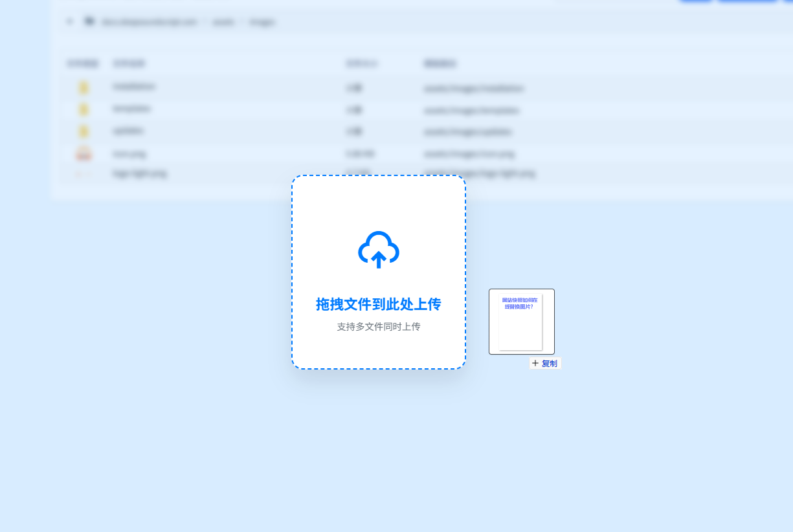Sort files by the size column header
The image size is (793, 532).
(362, 63)
